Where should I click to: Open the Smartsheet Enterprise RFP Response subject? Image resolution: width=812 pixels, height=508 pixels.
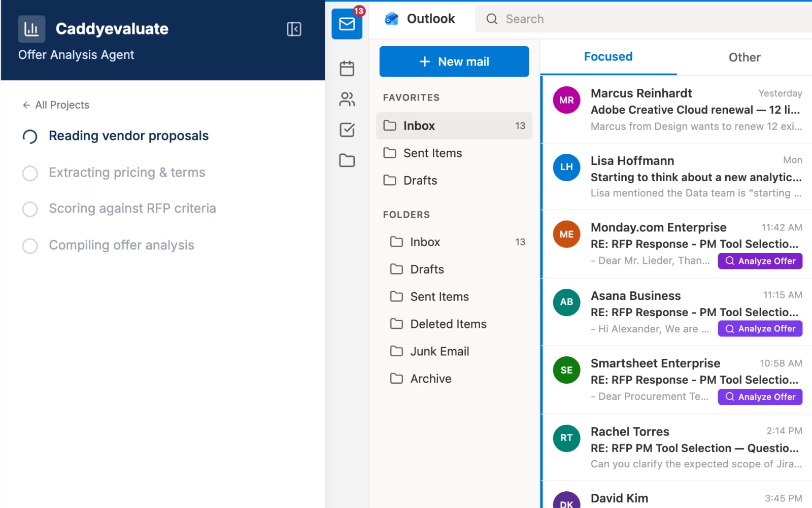point(694,380)
